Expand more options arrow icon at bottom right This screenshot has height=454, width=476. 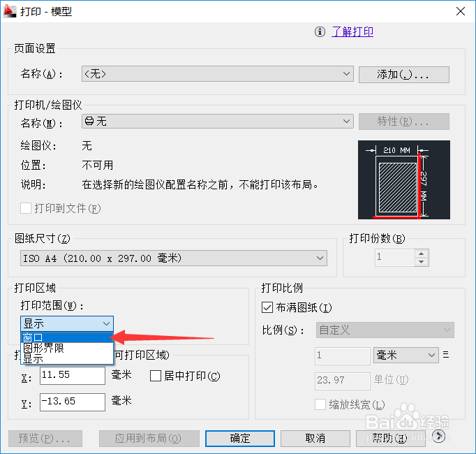[439, 437]
